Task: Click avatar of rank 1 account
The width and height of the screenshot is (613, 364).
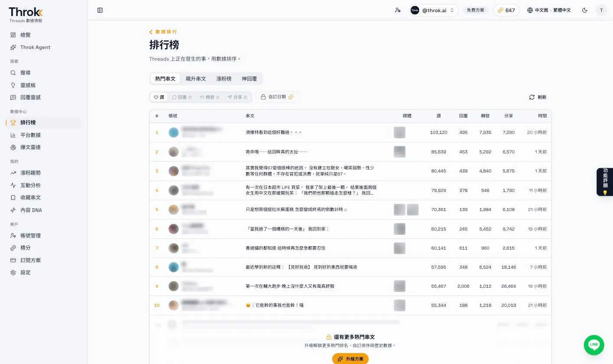Action: click(174, 133)
